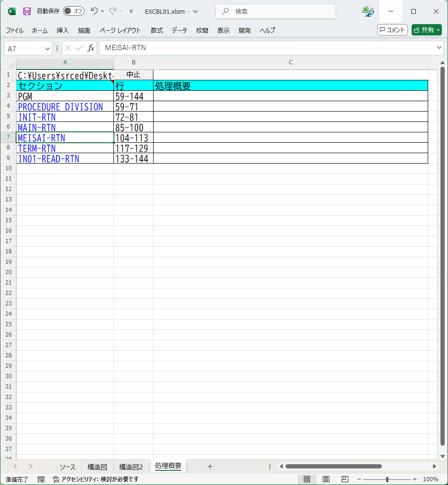
Task: Click the 中止 button in cell B1
Action: [x=133, y=75]
